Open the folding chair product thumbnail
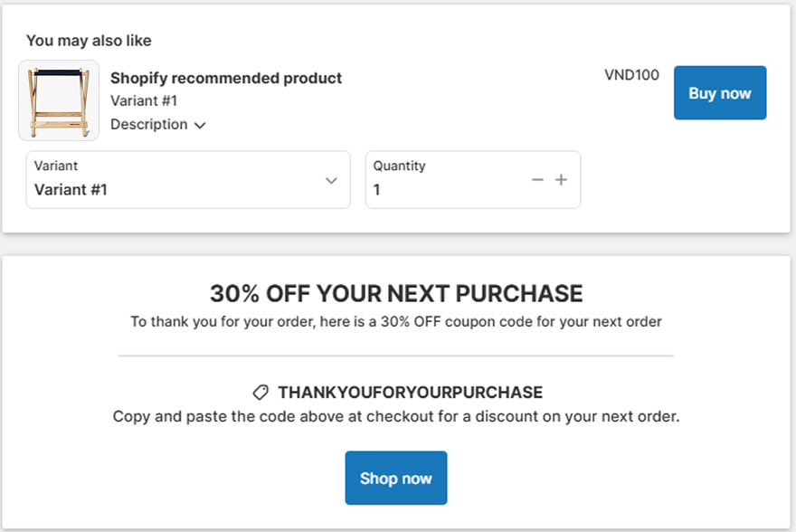 [x=59, y=100]
